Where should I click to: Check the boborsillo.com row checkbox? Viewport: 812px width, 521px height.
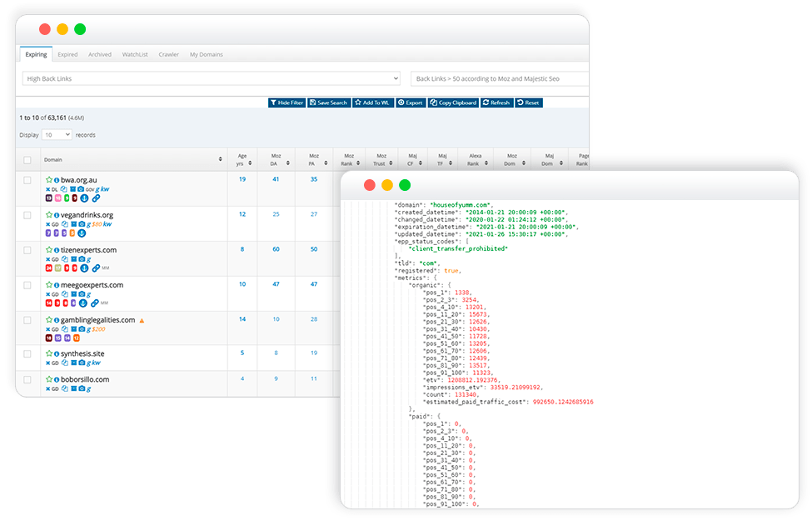click(27, 380)
